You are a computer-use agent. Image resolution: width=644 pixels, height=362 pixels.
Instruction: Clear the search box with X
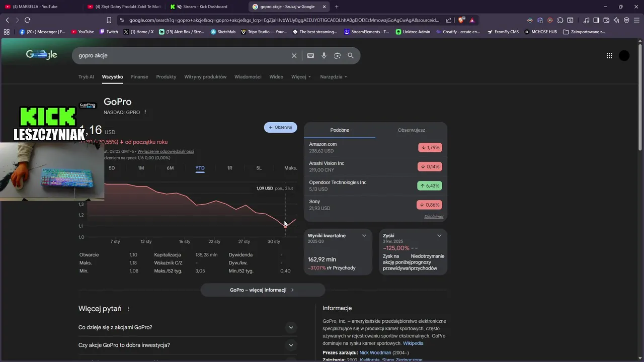pos(294,55)
